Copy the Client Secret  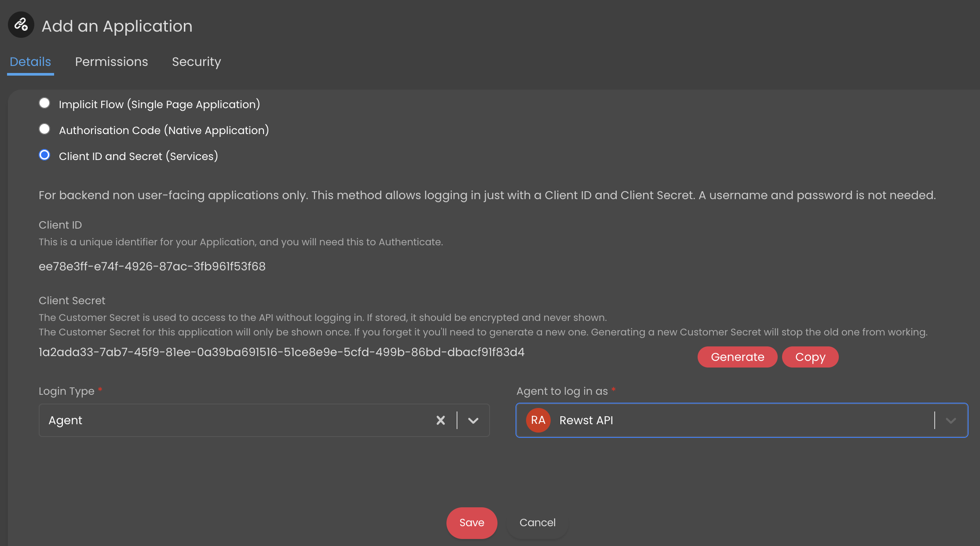[810, 357]
